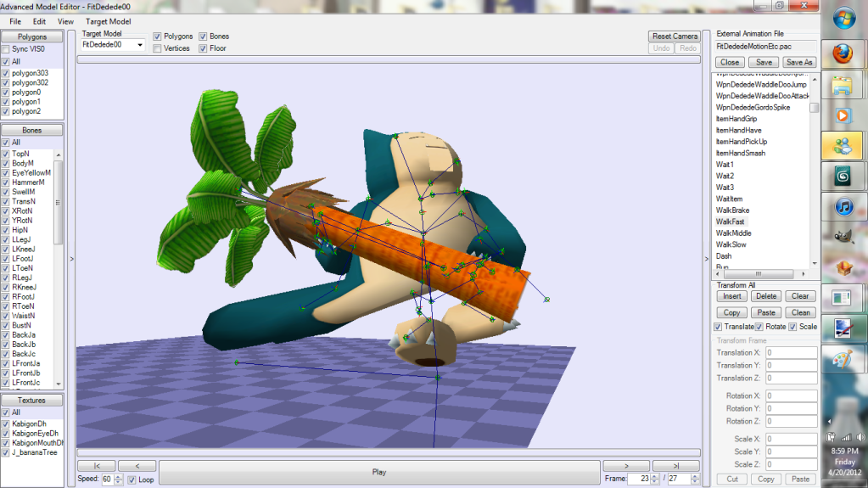The width and height of the screenshot is (868, 488).
Task: Play the animation
Action: 379,472
